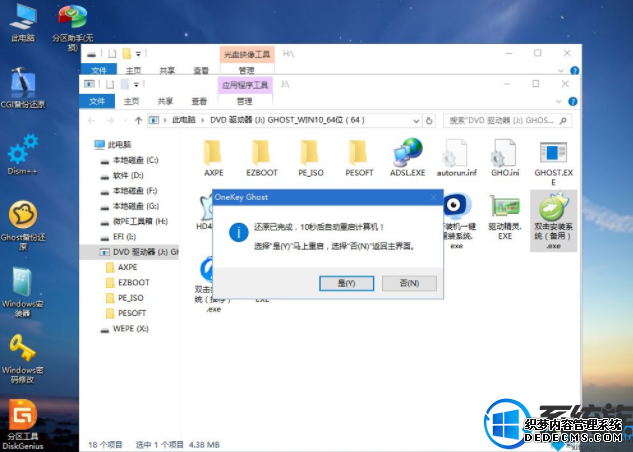Select the PESOFT subfolder in the navigation tree

[126, 313]
